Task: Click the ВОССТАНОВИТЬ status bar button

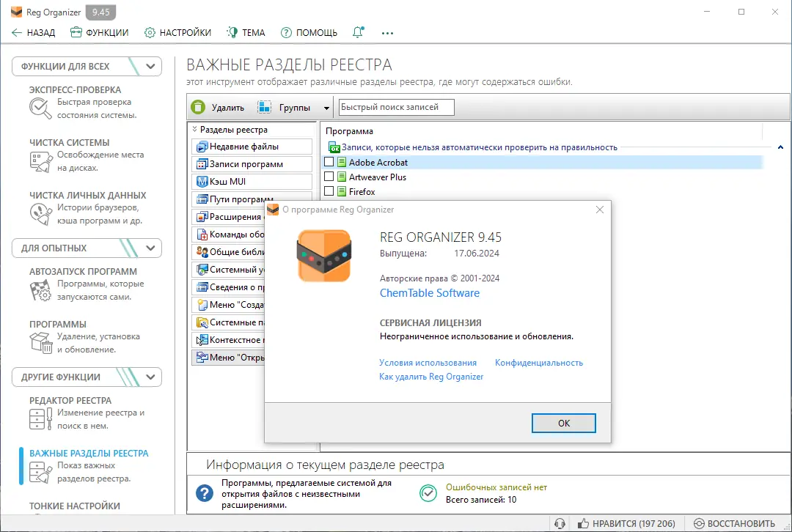Action: 734,523
